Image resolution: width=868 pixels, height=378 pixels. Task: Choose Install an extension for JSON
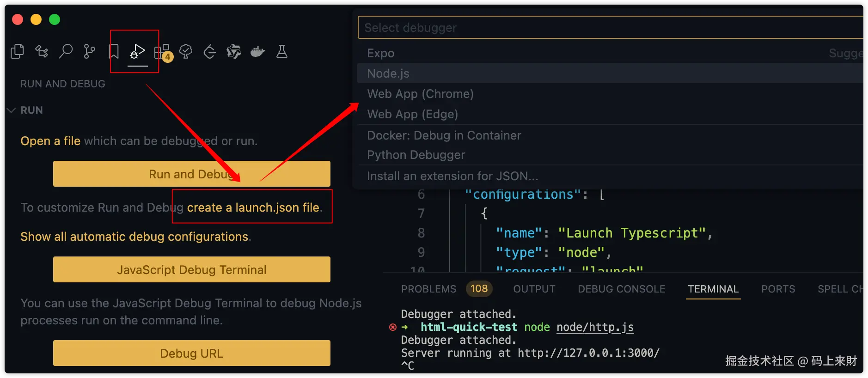(610, 176)
